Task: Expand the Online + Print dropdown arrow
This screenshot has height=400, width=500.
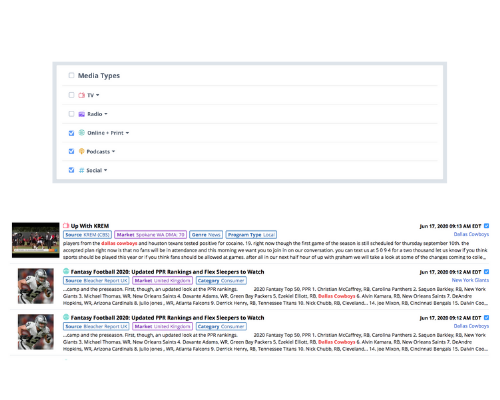Action: 127,133
